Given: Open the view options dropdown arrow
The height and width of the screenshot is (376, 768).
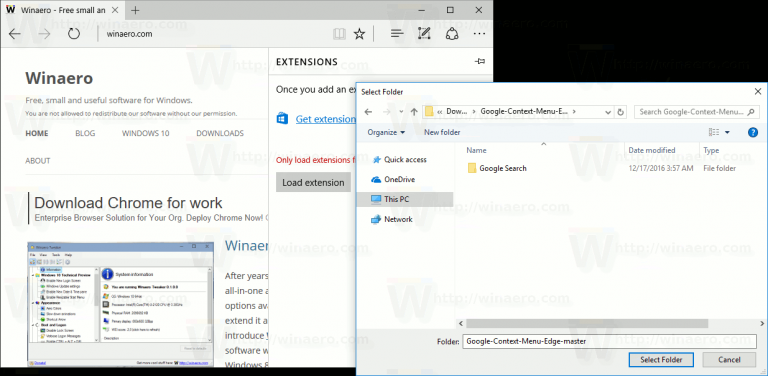Looking at the screenshot, I should point(727,133).
